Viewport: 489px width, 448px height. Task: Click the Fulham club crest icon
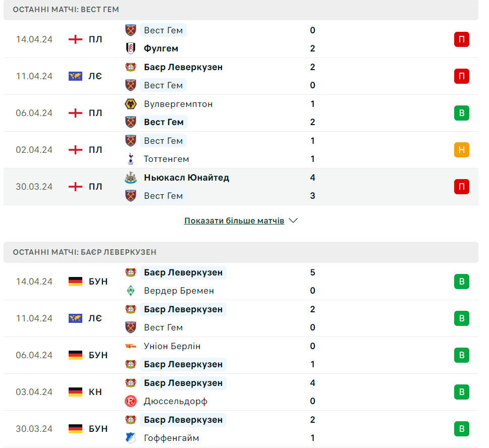(x=131, y=48)
